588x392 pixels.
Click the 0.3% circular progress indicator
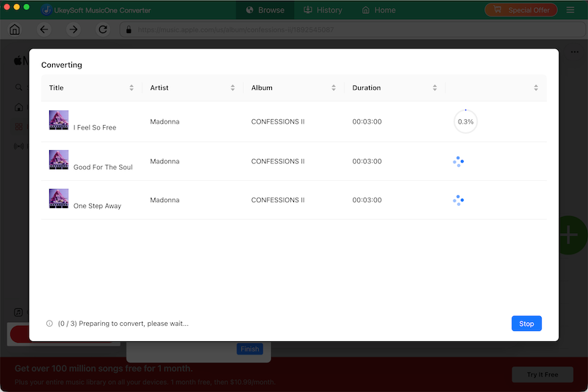pos(465,121)
